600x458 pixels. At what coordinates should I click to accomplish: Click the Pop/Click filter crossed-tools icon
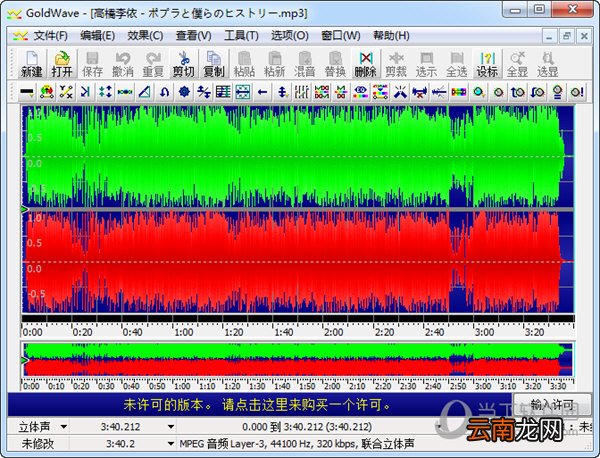tap(400, 92)
